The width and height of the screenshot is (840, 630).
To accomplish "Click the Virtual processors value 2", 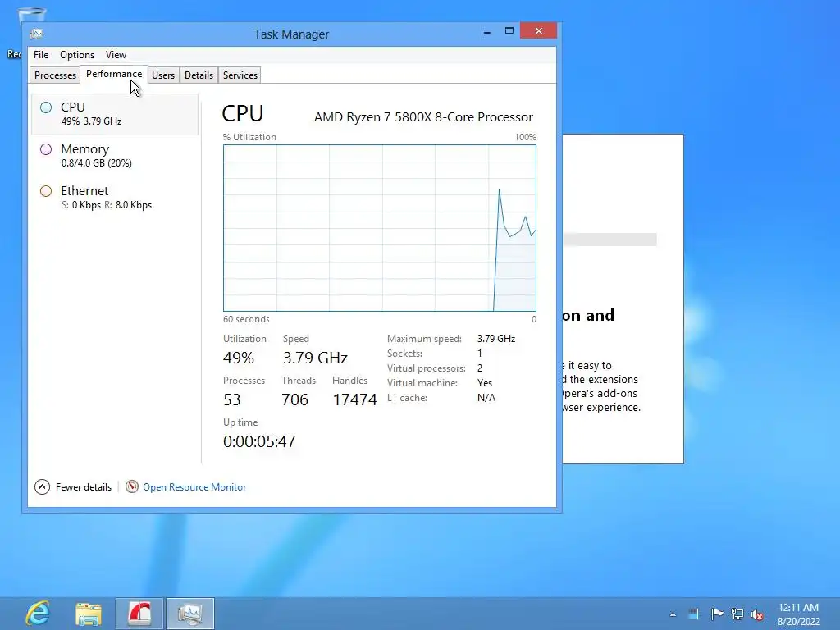I will (x=480, y=368).
